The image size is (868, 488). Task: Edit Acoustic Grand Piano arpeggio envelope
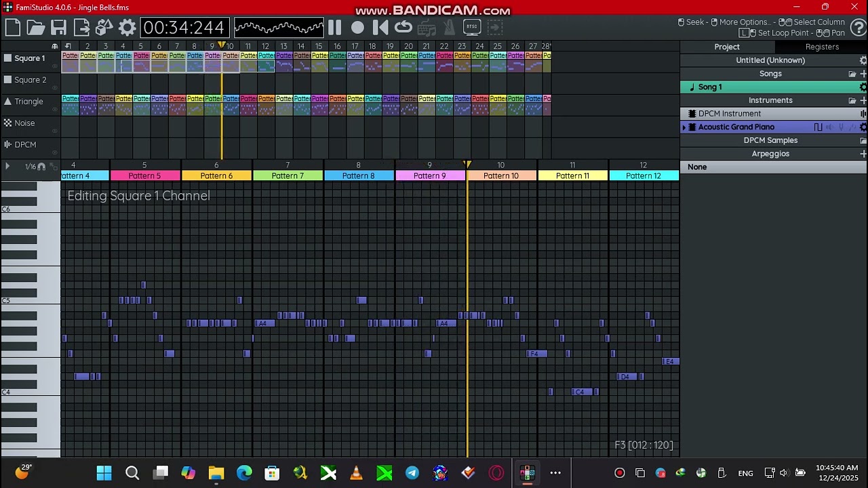click(852, 127)
